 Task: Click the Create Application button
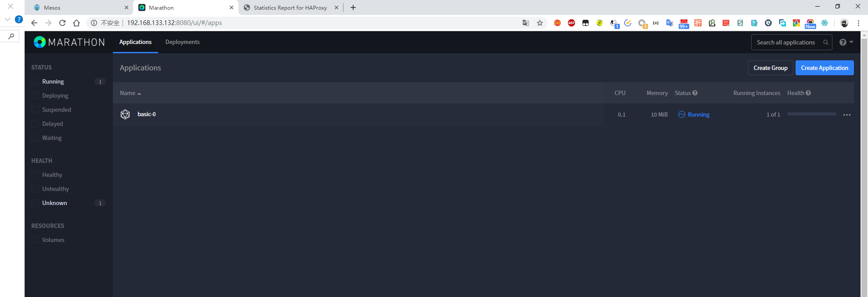pyautogui.click(x=825, y=68)
